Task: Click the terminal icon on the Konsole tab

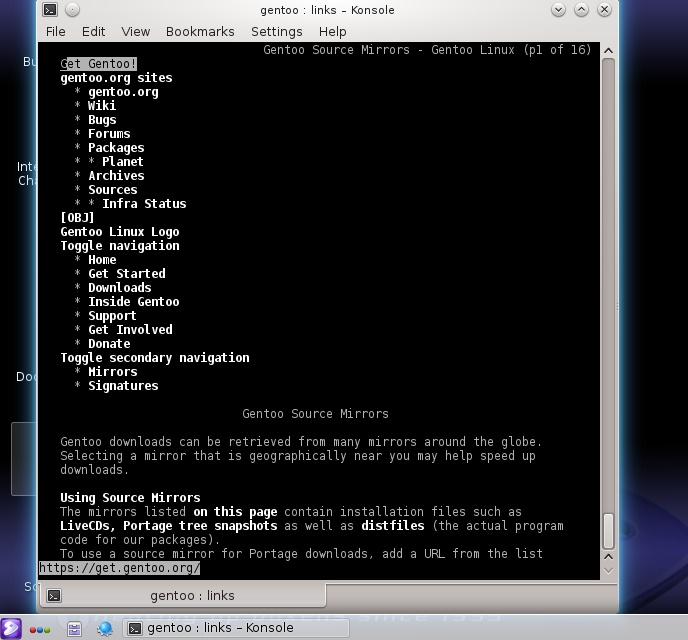Action: click(54, 595)
